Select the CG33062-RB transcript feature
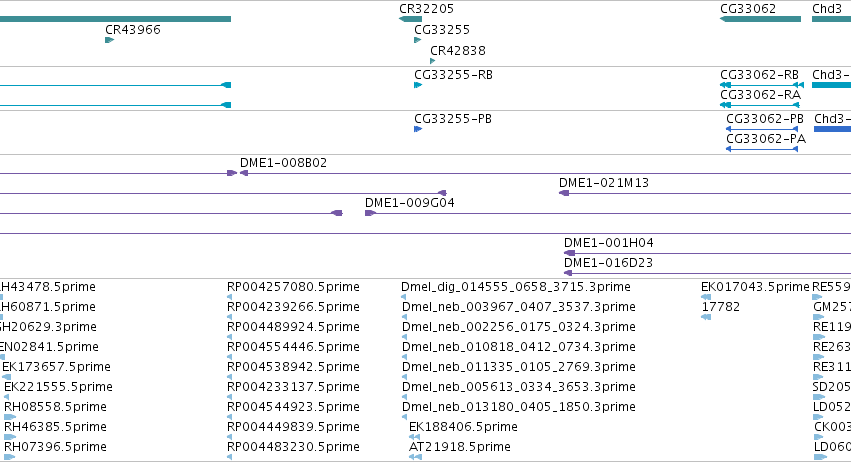Screen dimensions: 851x462 click(x=761, y=85)
